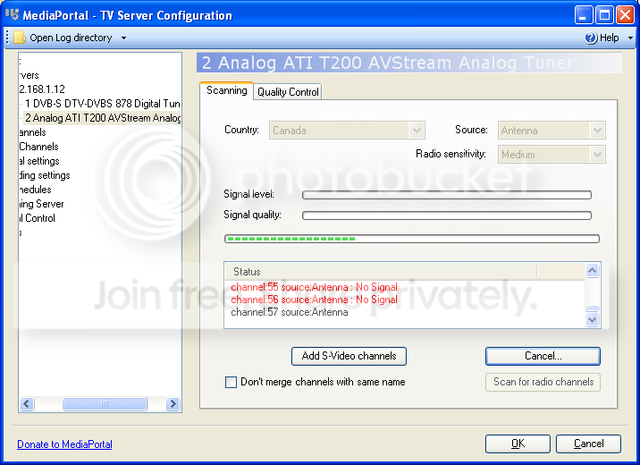The image size is (640, 465).
Task: Select 2 Analog ATI T200 AVStream tree item
Action: pos(102,118)
